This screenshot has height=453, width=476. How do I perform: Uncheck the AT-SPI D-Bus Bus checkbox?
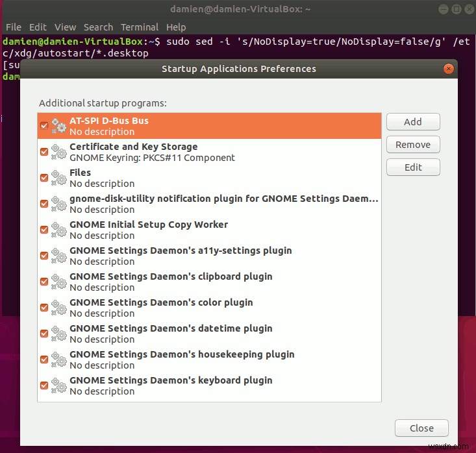[44, 126]
